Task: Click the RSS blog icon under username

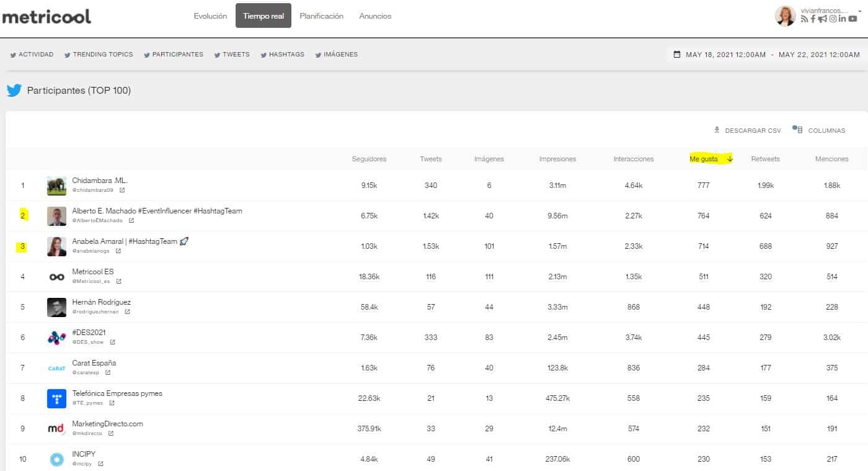Action: click(x=804, y=19)
